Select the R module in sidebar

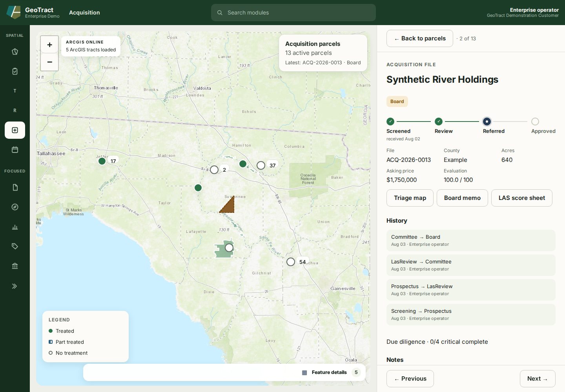(x=15, y=111)
